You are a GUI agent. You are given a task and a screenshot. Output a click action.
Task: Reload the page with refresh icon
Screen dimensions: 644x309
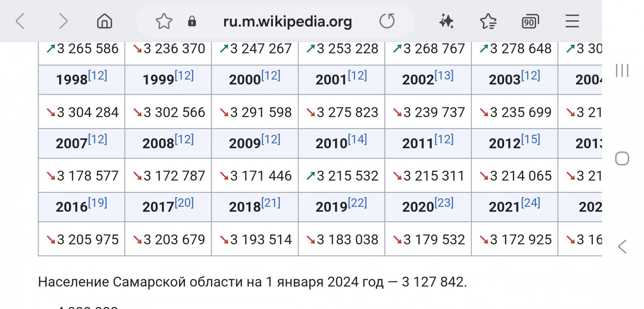click(387, 21)
